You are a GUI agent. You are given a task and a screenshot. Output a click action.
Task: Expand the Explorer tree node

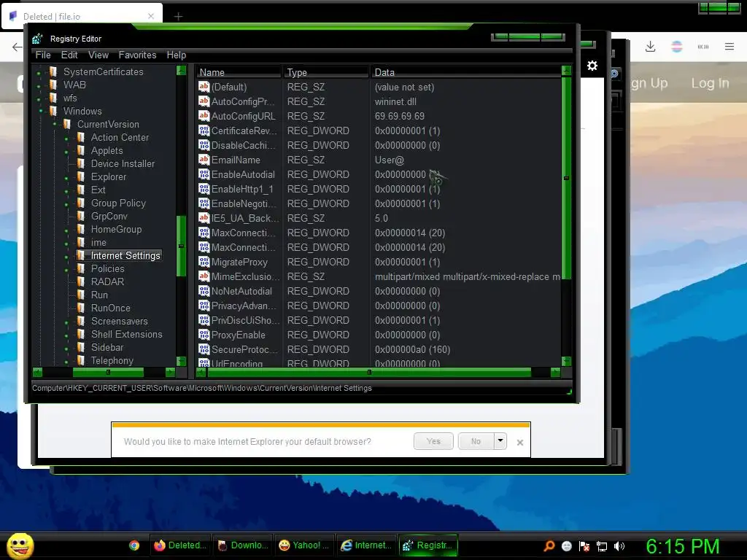click(x=66, y=177)
